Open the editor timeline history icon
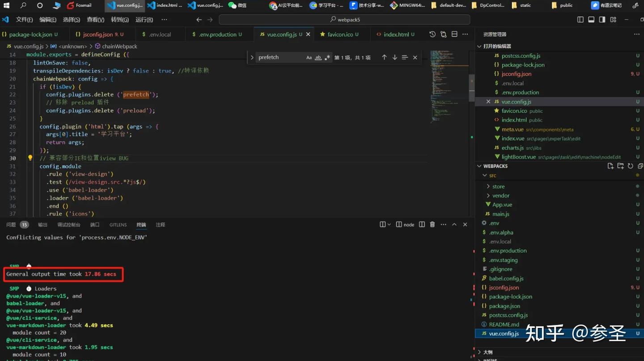644x361 pixels. (432, 34)
